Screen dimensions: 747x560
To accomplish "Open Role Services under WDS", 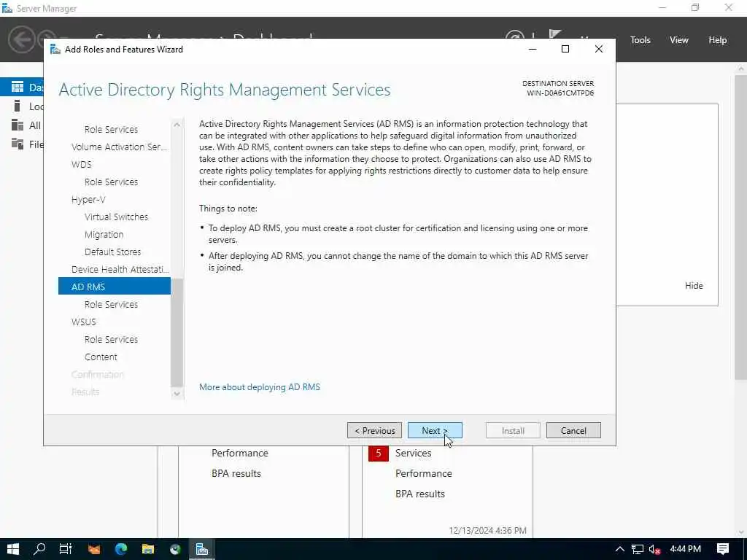I will click(111, 182).
